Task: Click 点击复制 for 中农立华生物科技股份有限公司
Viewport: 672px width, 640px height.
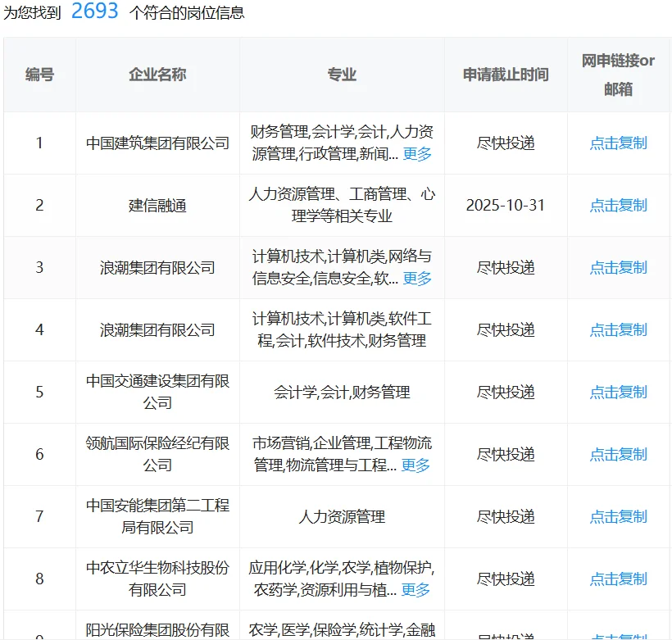Action: pos(618,579)
